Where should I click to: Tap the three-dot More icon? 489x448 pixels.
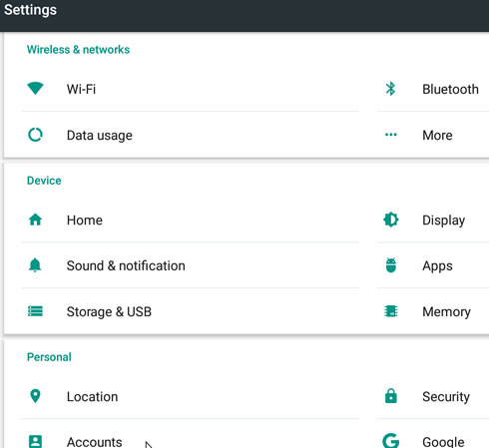coord(390,135)
